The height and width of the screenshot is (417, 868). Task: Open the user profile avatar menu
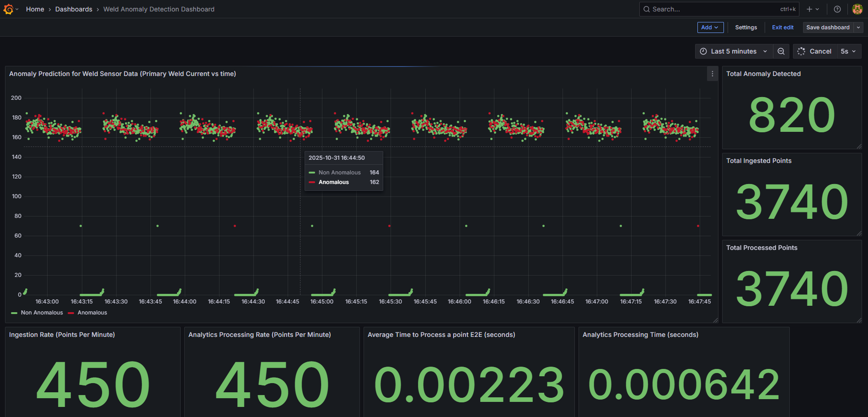coord(857,9)
